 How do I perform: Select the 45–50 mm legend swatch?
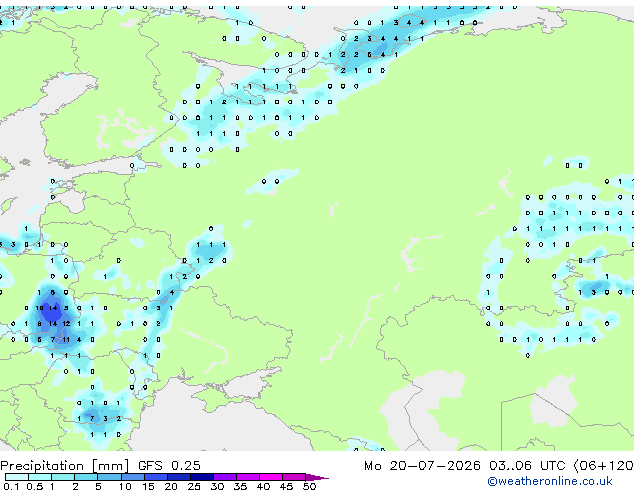point(294,477)
